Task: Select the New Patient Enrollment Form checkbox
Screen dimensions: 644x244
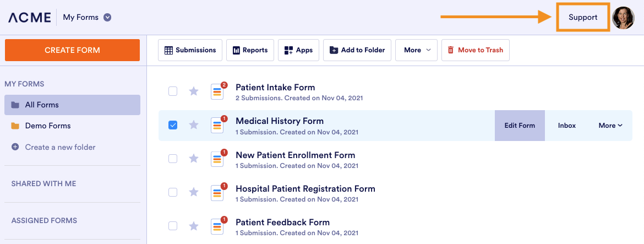Action: pos(173,159)
